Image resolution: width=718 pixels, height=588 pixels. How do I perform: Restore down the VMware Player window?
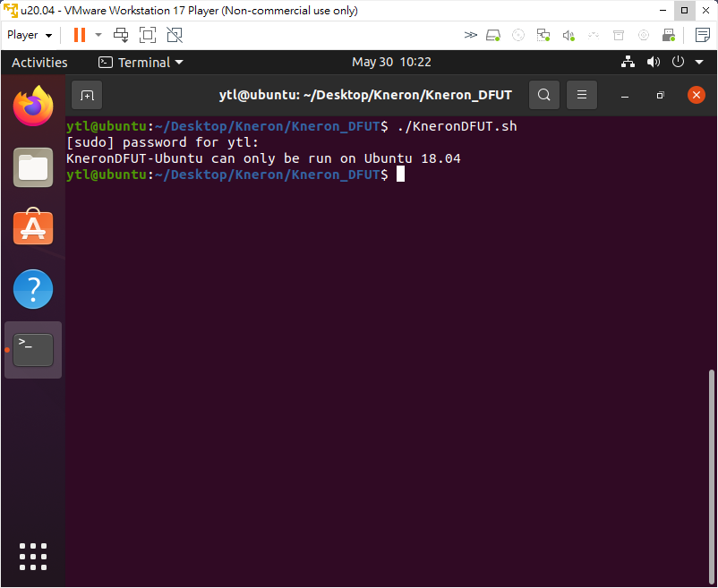(685, 10)
